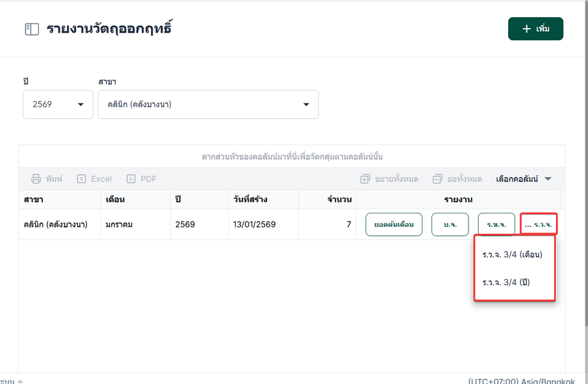This screenshot has width=588, height=384.
Task: Open the year 2569 dropdown
Action: click(58, 104)
